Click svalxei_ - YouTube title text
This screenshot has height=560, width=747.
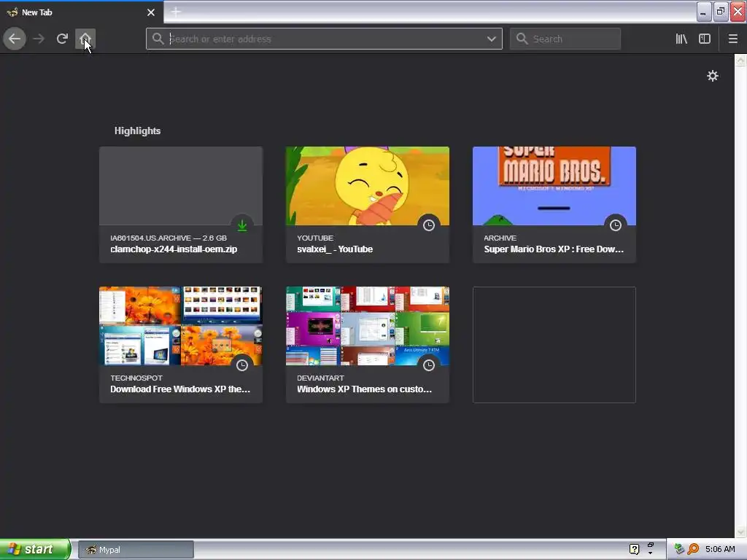(x=335, y=249)
